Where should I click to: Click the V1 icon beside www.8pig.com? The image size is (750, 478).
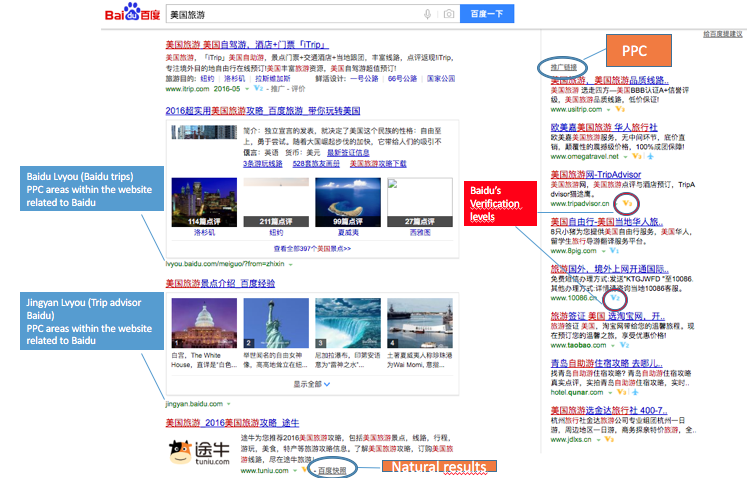[614, 251]
